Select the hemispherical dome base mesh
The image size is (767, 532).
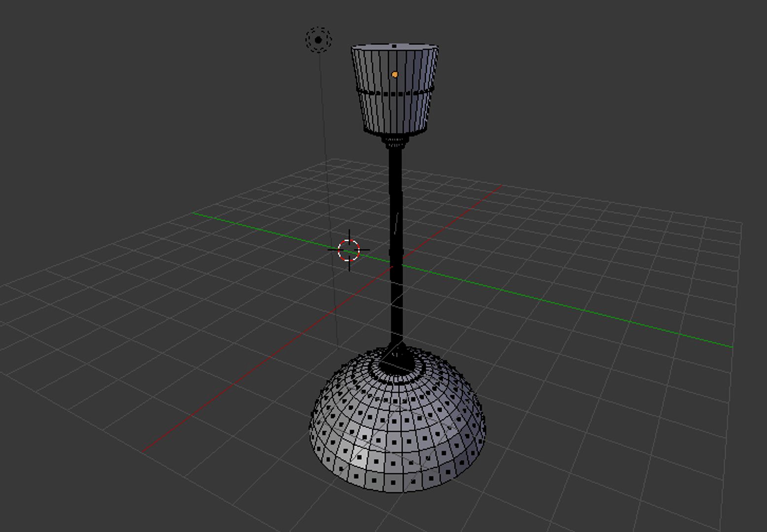[397, 419]
